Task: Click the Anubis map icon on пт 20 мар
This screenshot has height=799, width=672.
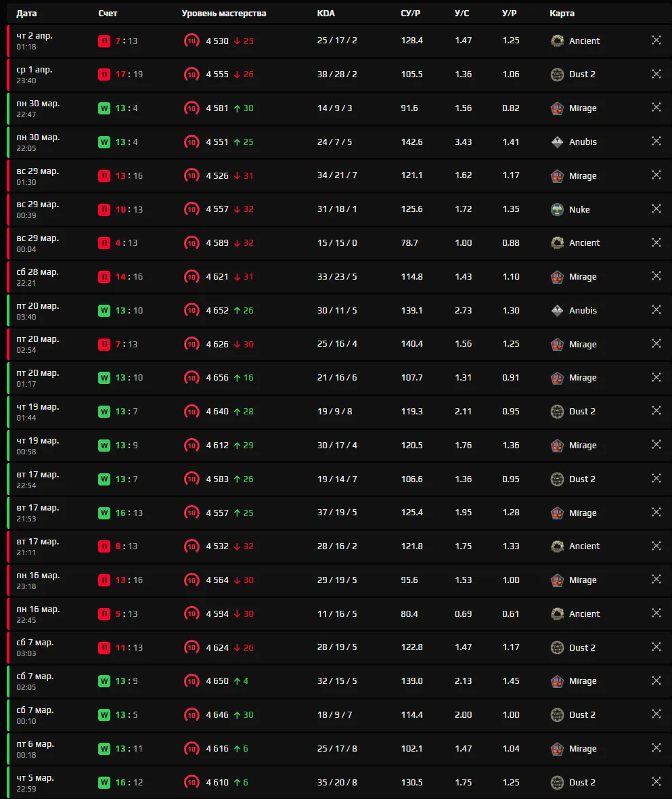Action: (558, 310)
